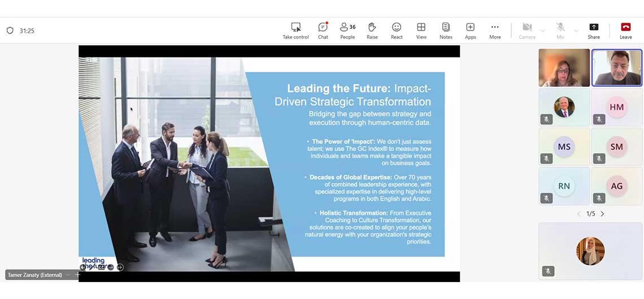
Task: Open the meeting Chat panel
Action: [323, 30]
